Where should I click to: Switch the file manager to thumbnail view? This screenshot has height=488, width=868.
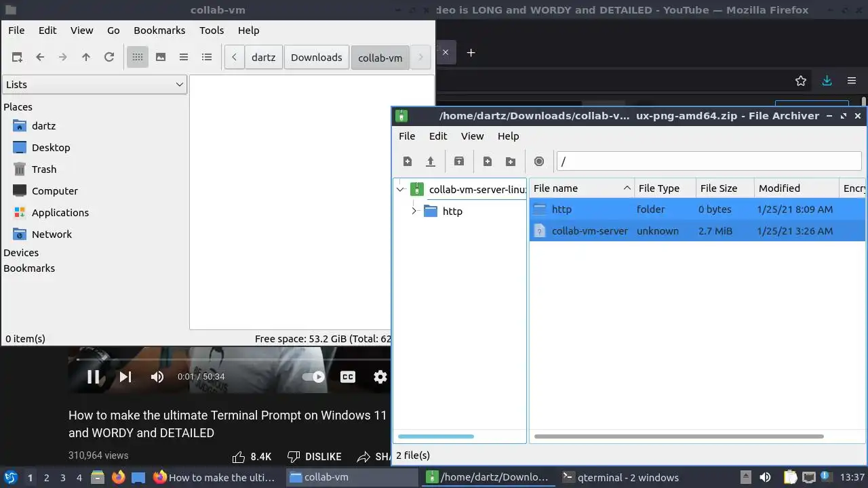point(161,58)
